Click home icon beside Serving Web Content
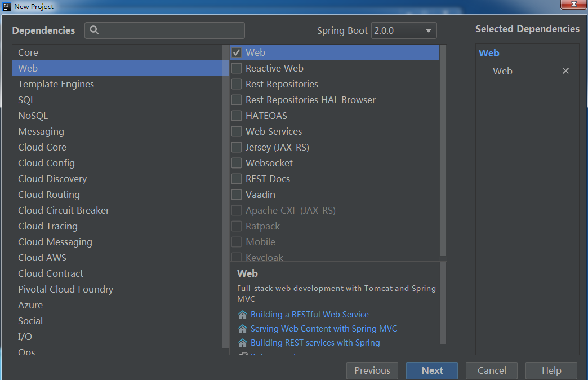This screenshot has width=588, height=380. pos(243,329)
